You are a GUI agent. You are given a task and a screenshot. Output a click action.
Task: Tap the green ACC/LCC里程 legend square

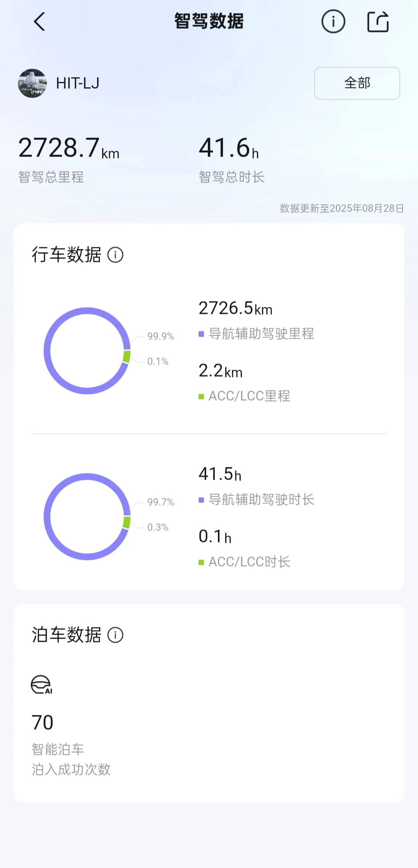pyautogui.click(x=201, y=396)
